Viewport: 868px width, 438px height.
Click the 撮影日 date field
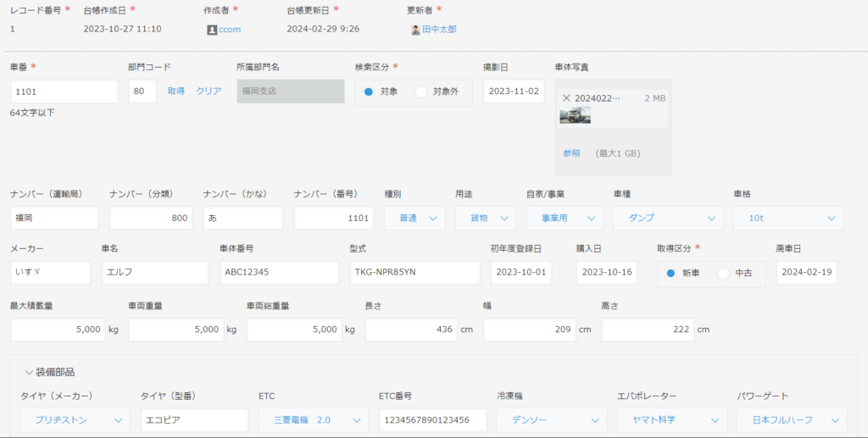(x=514, y=91)
